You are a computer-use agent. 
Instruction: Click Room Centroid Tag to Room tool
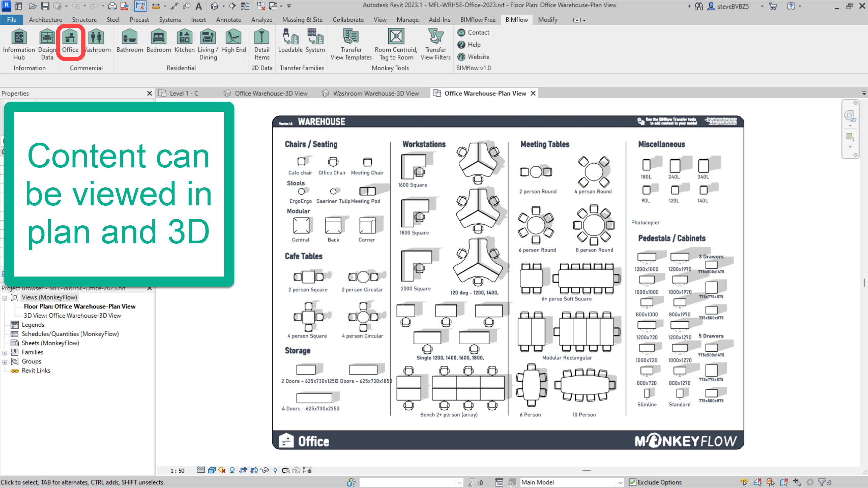point(396,44)
